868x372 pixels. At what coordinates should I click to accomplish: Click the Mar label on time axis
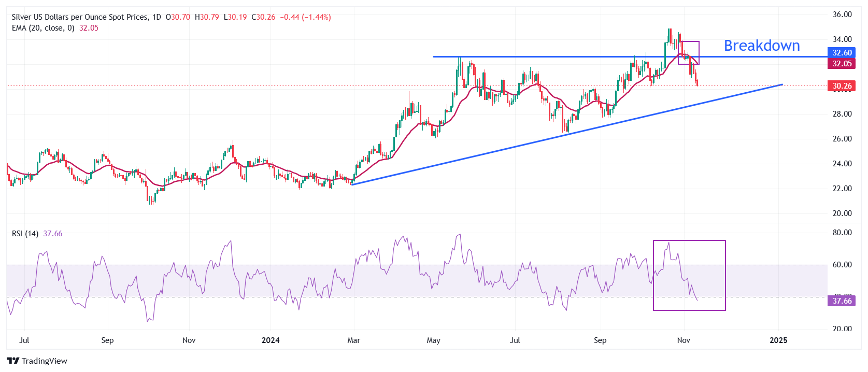click(353, 340)
